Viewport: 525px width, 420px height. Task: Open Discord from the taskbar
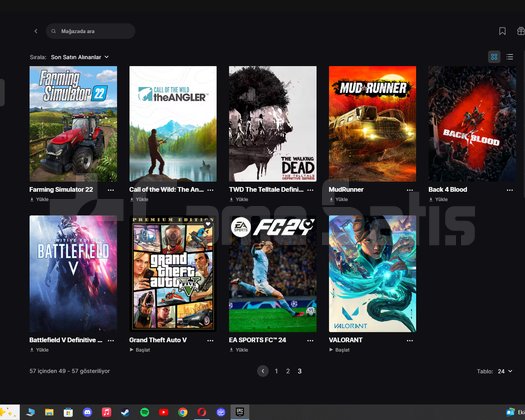(x=87, y=412)
